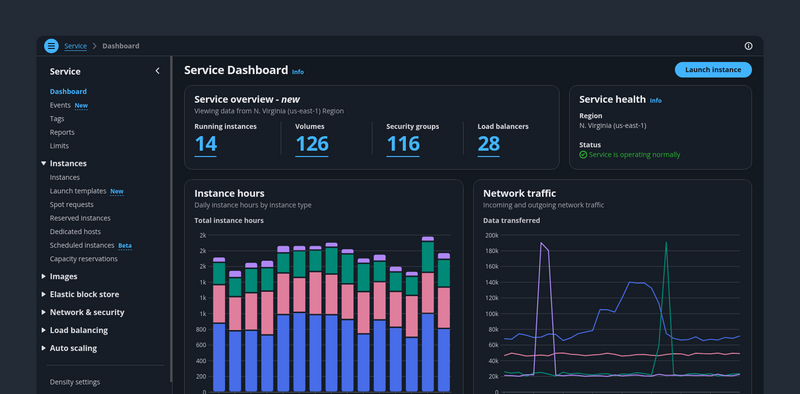Viewport: 800px width, 394px height.
Task: Click the tallest bar's purple segment
Action: click(428, 238)
